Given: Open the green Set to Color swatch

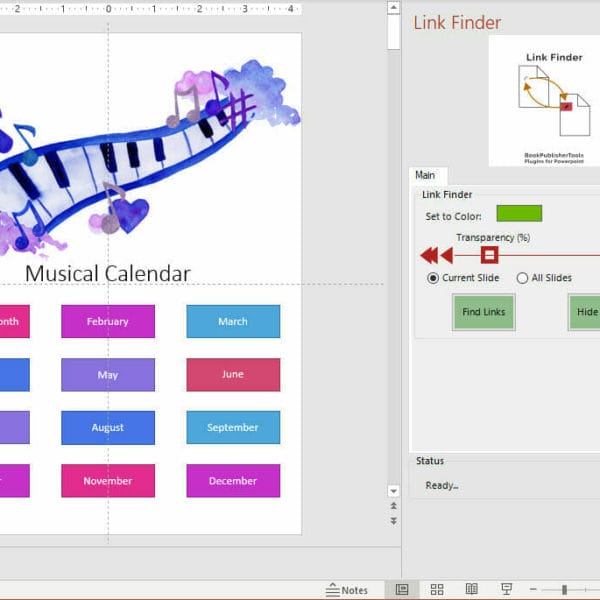Looking at the screenshot, I should (x=519, y=214).
